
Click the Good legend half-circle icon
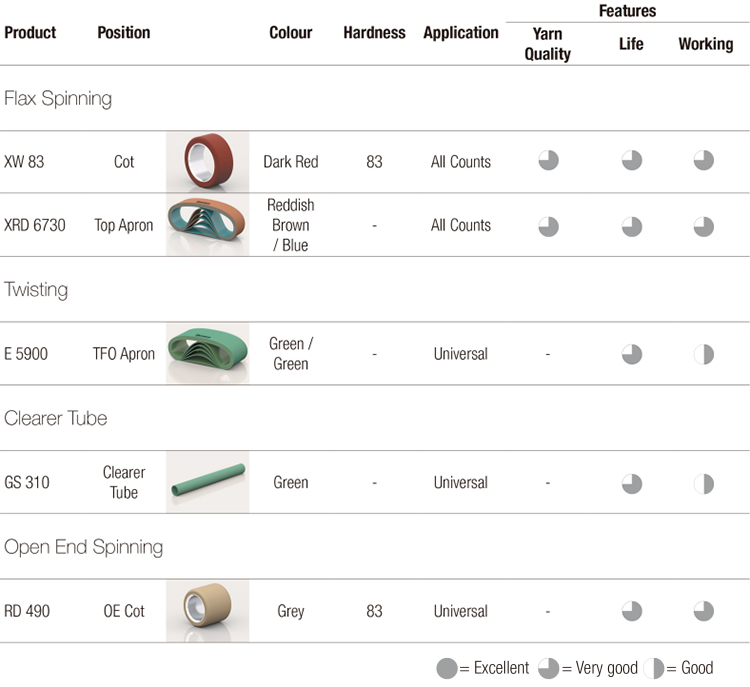(655, 668)
